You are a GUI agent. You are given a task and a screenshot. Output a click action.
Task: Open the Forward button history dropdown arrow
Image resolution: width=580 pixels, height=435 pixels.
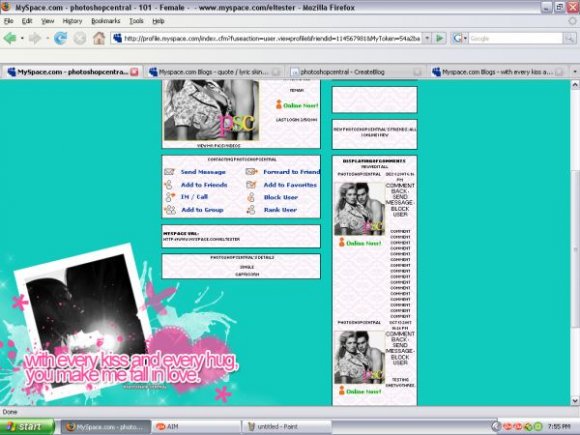point(47,38)
